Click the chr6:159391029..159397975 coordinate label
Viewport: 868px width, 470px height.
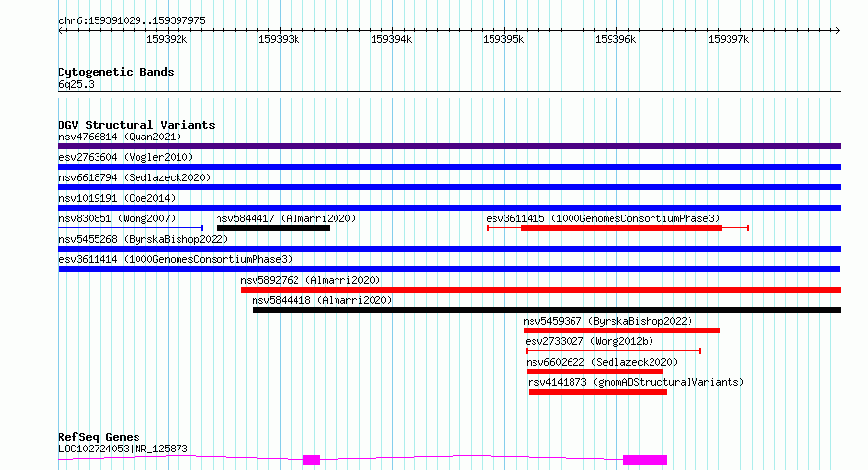[132, 20]
